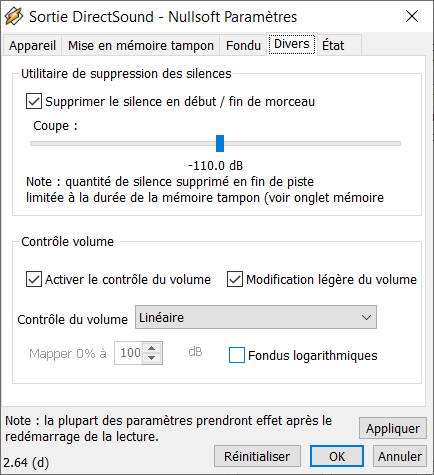Click the Appliquer button
Screen dimensions: 434x475
[393, 428]
